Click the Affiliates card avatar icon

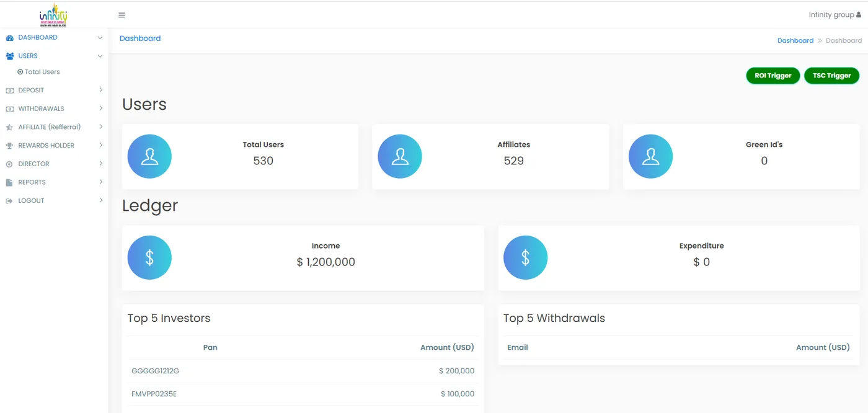[400, 156]
